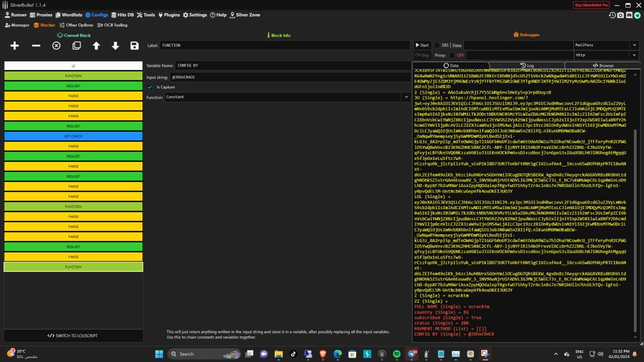Expand the Function dropdown set to Constant
Viewport: 644px width, 362px height.
[x=406, y=97]
